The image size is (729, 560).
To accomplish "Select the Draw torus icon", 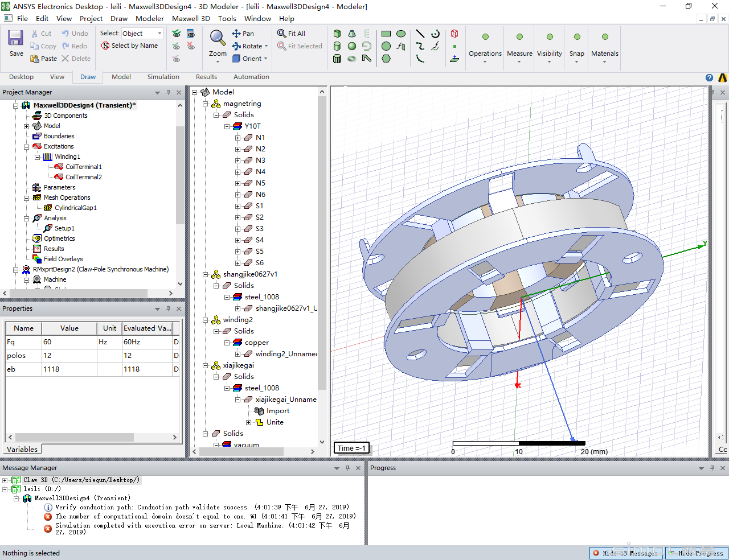I will point(352,59).
